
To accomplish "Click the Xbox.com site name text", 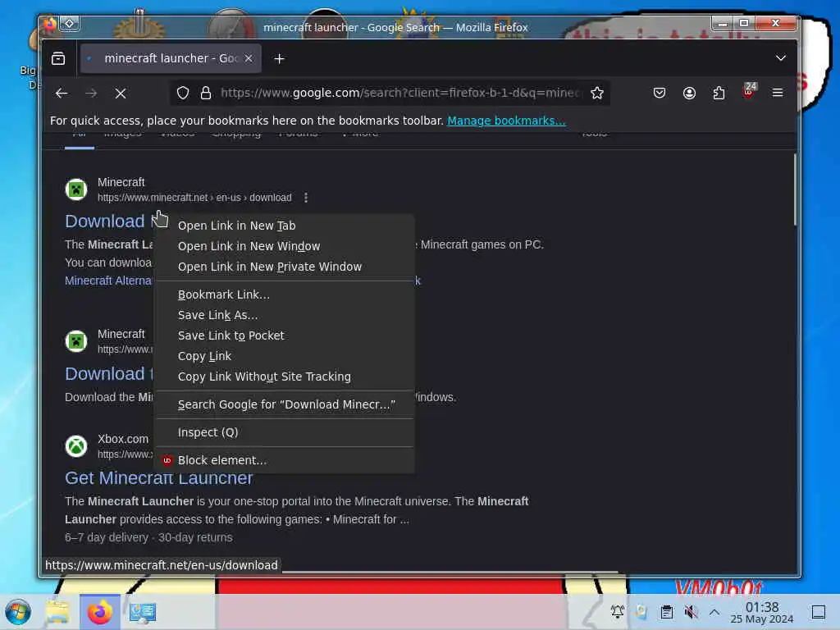I will pyautogui.click(x=123, y=439).
